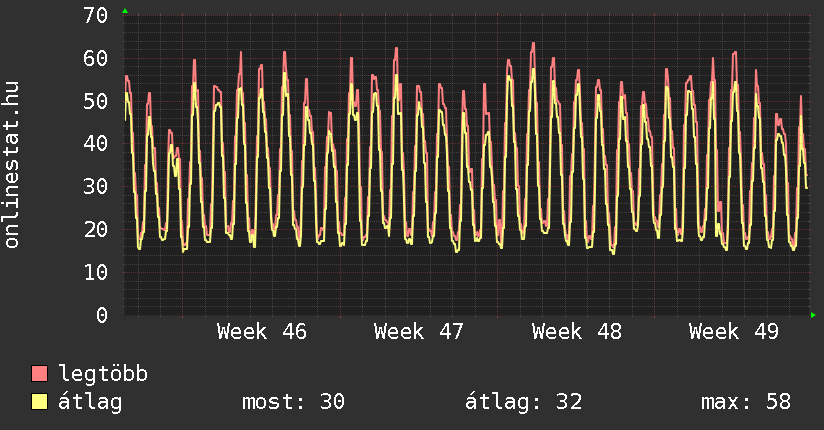Click the Week 47 axis label
The width and height of the screenshot is (824, 430).
pyautogui.click(x=419, y=332)
